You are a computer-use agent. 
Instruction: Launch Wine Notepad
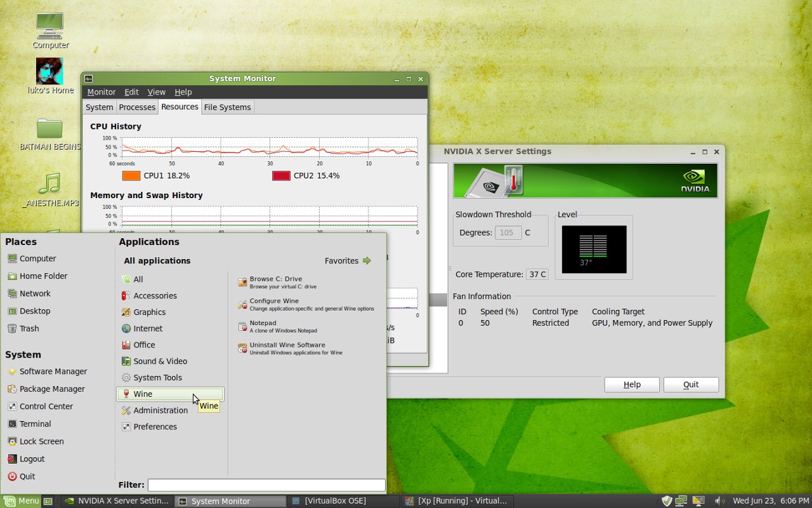coord(277,326)
